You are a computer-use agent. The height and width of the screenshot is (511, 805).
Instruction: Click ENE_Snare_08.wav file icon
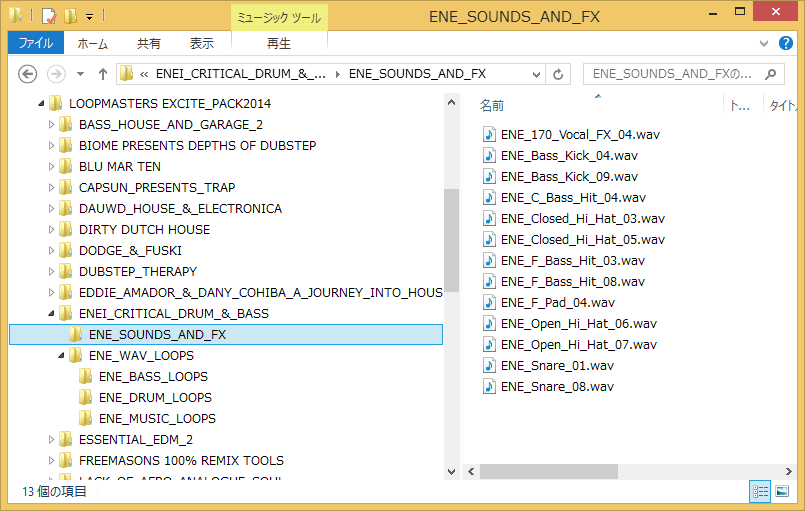(x=489, y=387)
